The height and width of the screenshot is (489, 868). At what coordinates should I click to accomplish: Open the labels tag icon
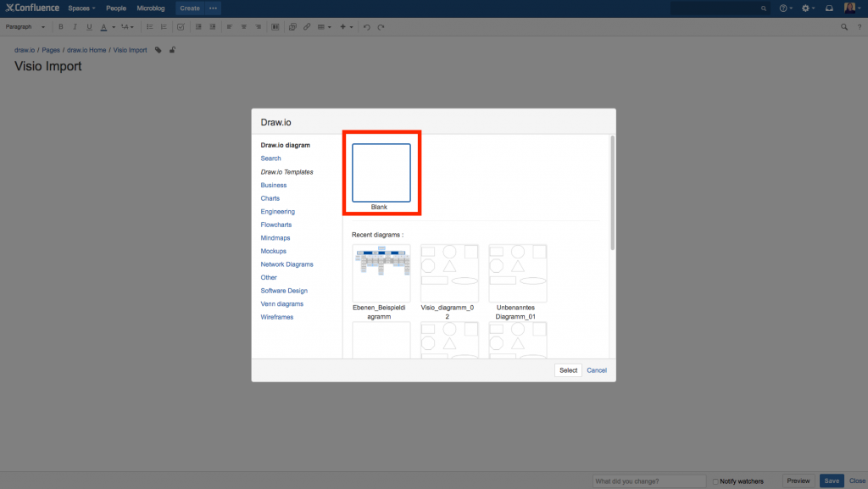(x=159, y=50)
